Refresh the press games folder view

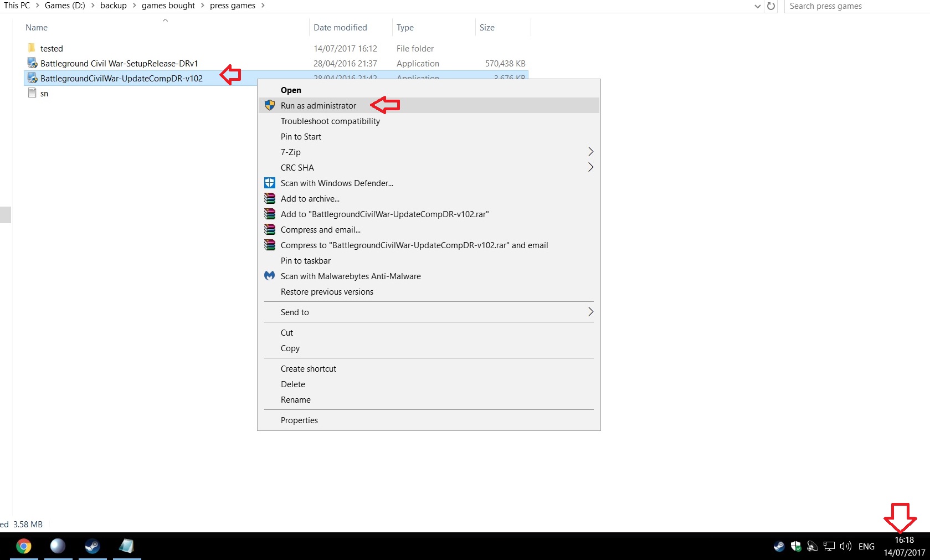(x=771, y=6)
